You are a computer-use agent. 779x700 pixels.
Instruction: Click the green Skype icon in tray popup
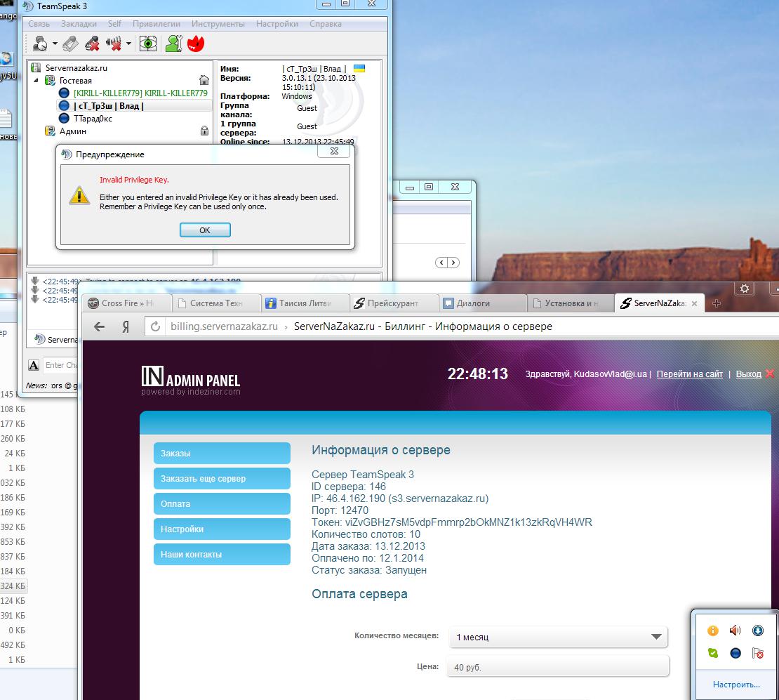click(713, 653)
